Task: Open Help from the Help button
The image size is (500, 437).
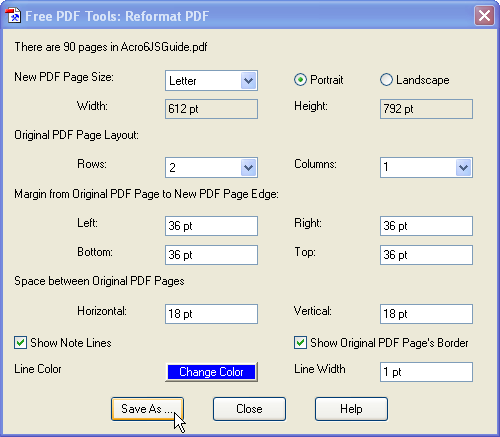Action: click(x=351, y=409)
